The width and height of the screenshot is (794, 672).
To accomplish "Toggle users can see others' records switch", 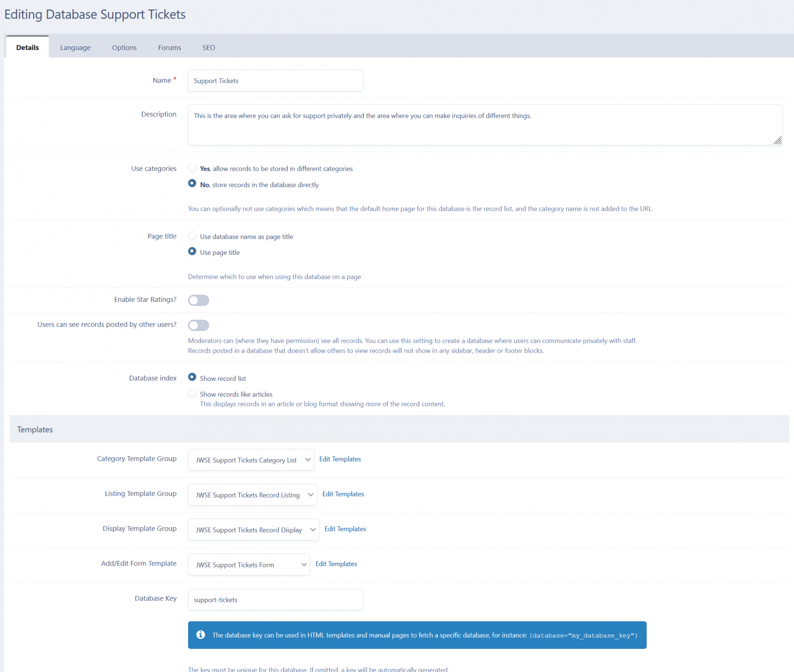I will point(198,325).
